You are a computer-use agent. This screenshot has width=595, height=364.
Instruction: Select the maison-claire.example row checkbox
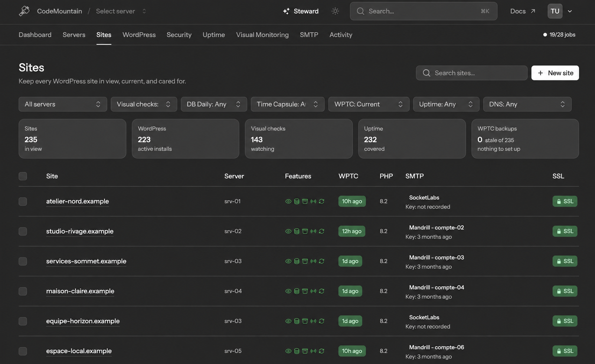tap(23, 291)
